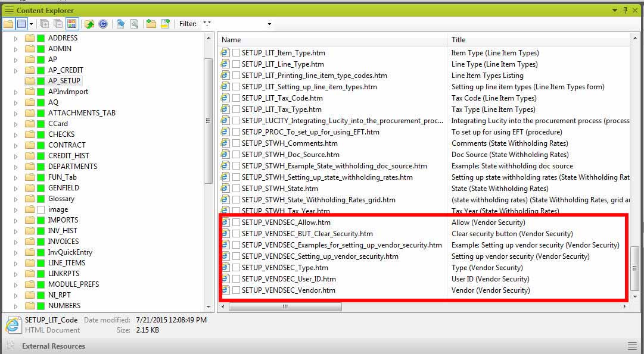This screenshot has height=354, width=644.
Task: Toggle the checkbox beside the image folder
Action: (41, 209)
